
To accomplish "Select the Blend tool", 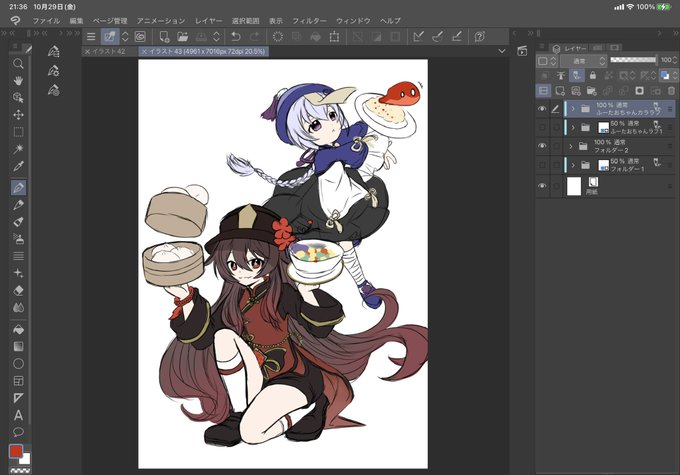I will point(18,308).
